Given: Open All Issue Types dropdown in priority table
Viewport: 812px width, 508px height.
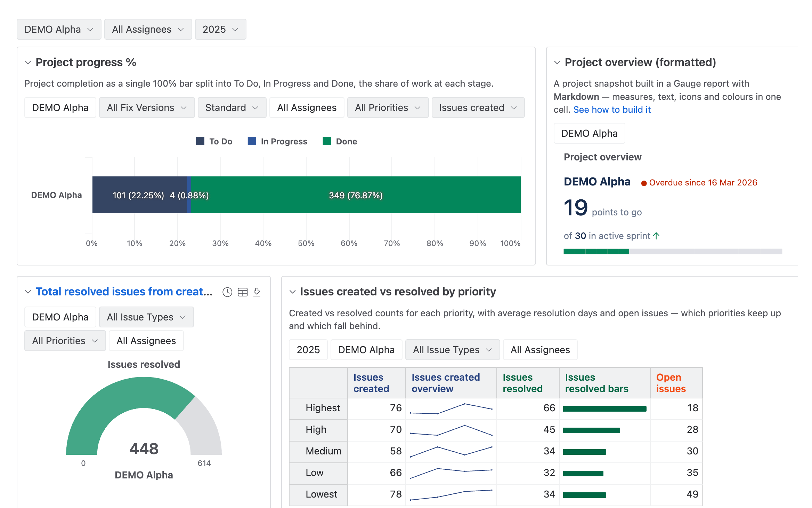Looking at the screenshot, I should pos(453,350).
